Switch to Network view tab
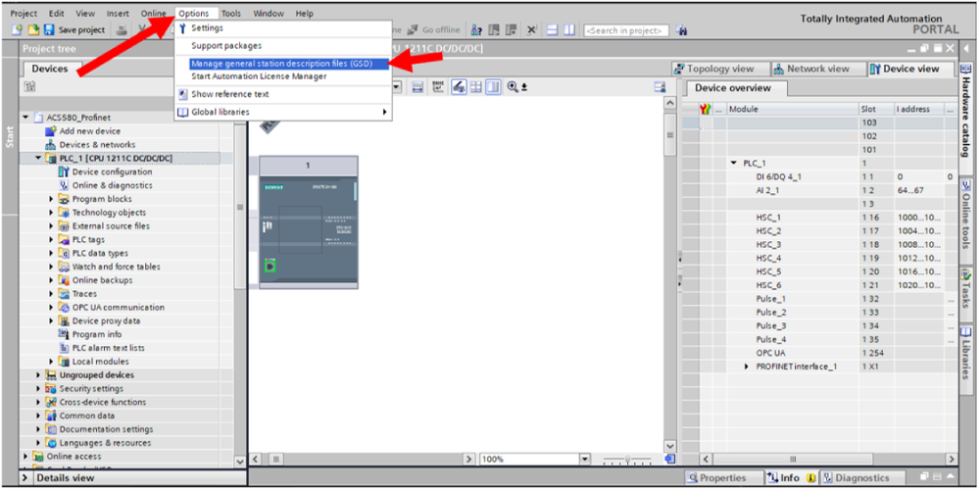The image size is (980, 490). click(x=817, y=69)
